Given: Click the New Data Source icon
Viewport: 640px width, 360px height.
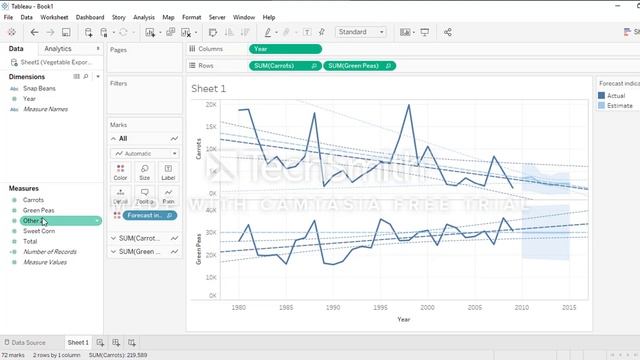Looking at the screenshot, I should tap(88, 32).
